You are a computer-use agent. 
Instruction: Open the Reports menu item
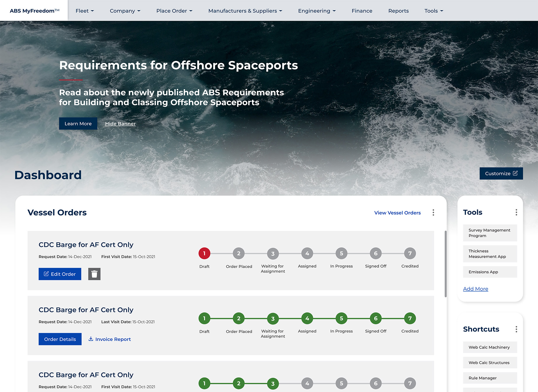[x=398, y=11]
